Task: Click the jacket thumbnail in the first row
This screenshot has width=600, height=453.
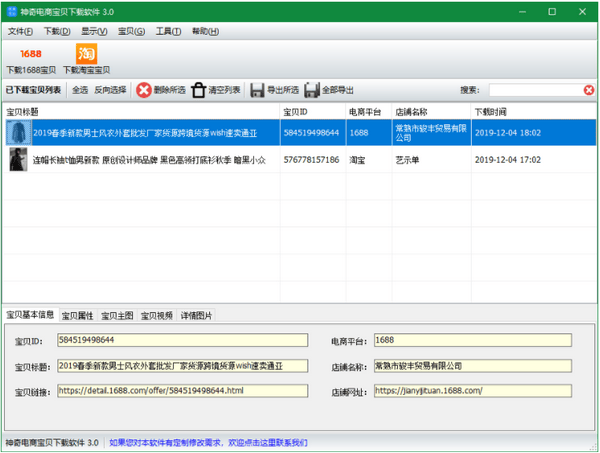Action: coord(17,133)
